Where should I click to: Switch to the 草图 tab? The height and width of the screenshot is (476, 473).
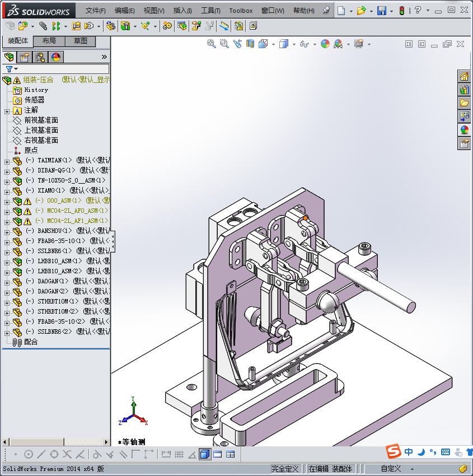pyautogui.click(x=81, y=41)
